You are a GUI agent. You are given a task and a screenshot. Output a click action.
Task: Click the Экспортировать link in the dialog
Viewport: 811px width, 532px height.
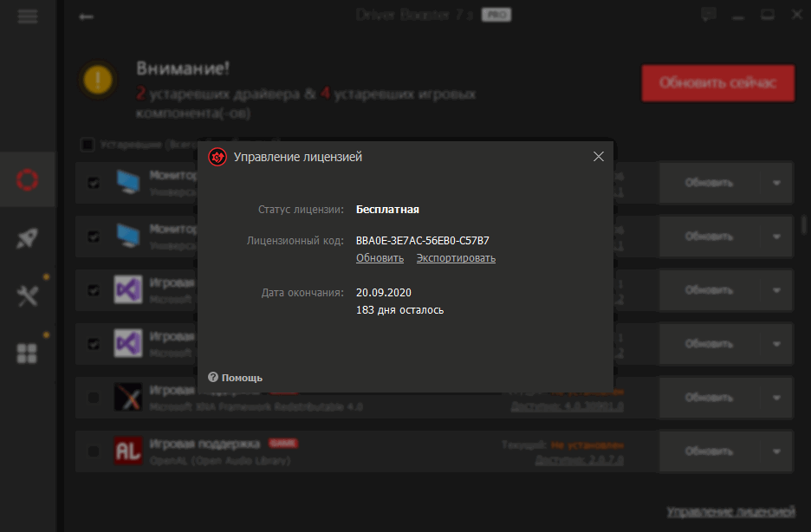[456, 258]
